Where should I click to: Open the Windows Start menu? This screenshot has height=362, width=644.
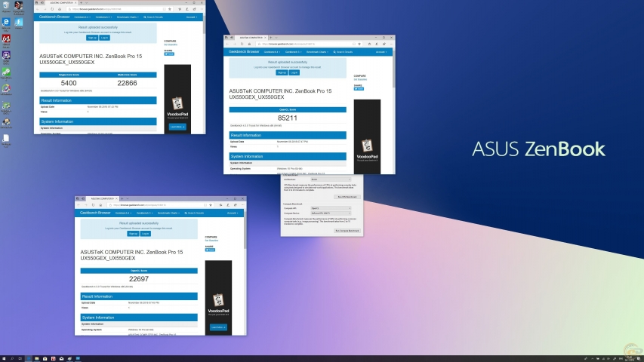point(4,358)
